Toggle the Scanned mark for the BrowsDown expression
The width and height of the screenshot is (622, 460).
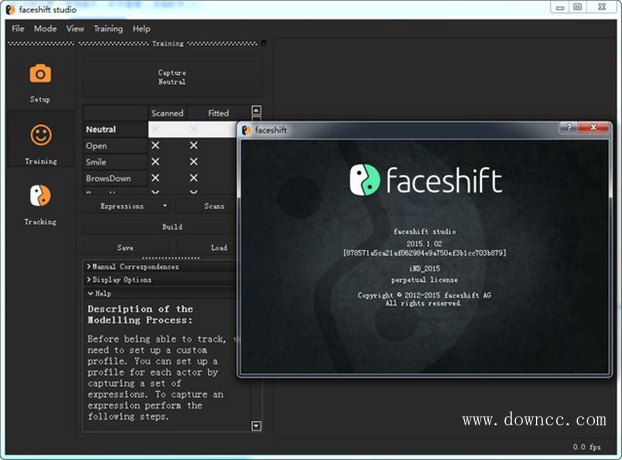click(155, 178)
